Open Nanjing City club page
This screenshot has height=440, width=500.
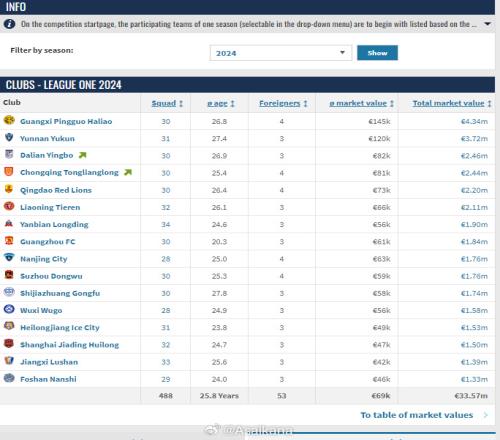(44, 259)
